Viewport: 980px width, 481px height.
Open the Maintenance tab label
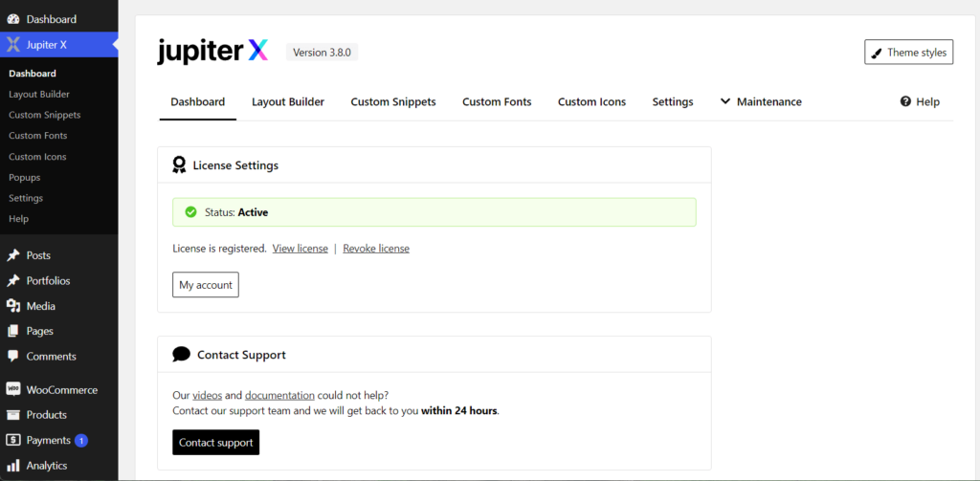(769, 101)
